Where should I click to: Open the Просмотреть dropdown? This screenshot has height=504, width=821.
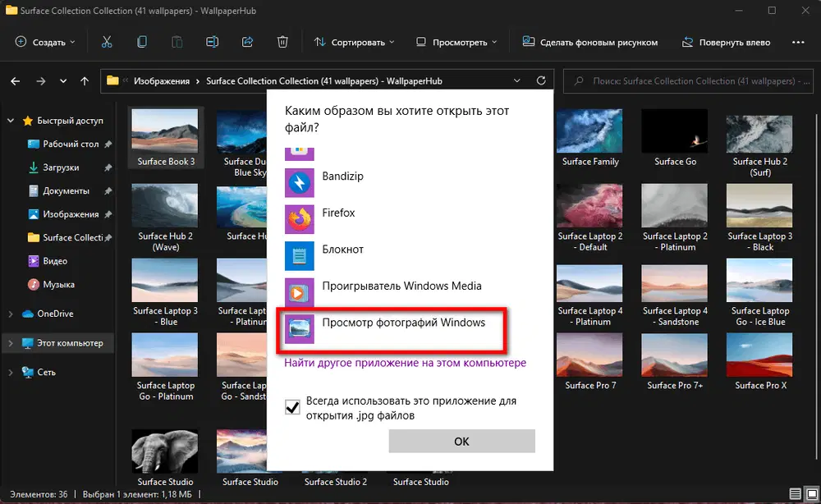tap(456, 43)
